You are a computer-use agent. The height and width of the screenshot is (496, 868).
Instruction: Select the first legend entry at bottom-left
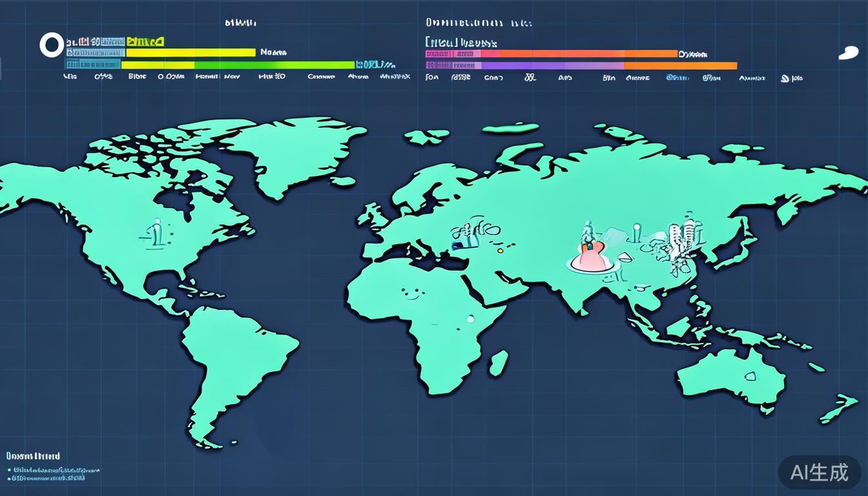55,470
